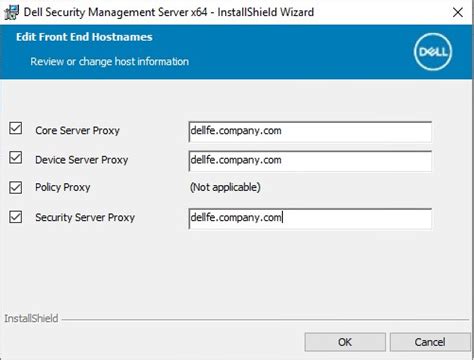Click the Core Server Proxy label

(x=77, y=131)
